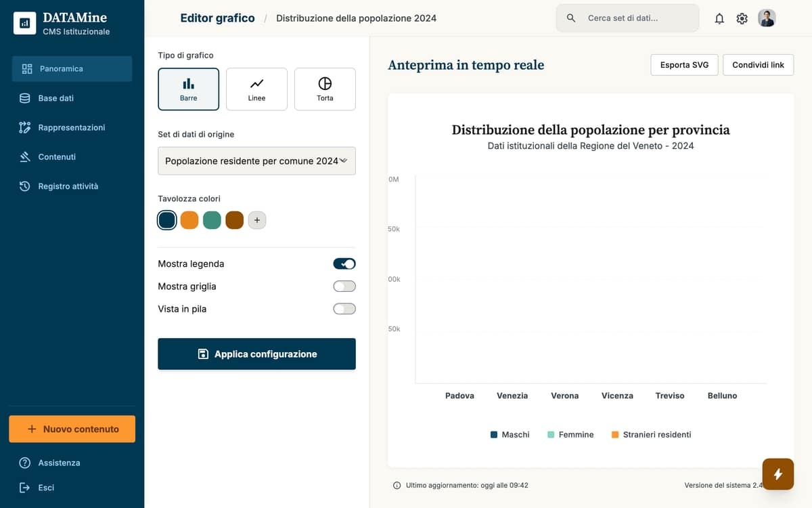Click the Versione del sistema text

[x=723, y=486]
